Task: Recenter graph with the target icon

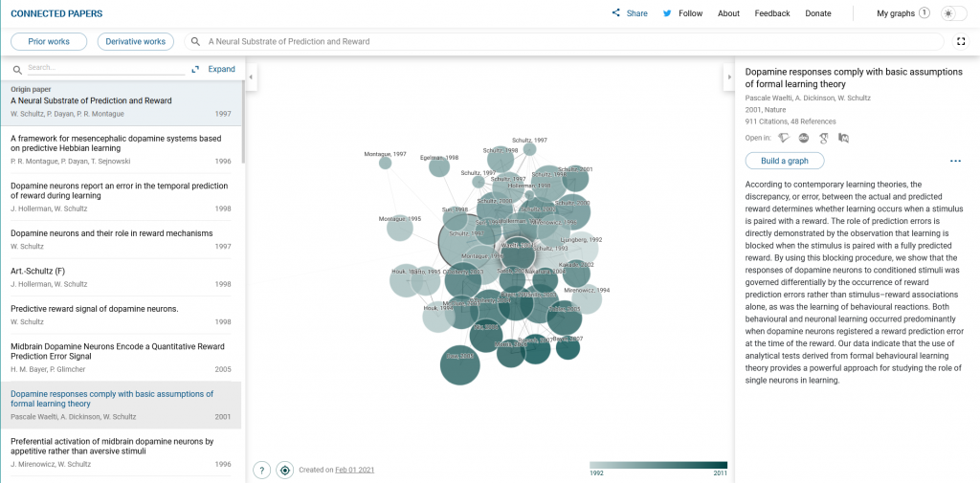Action: pos(284,470)
